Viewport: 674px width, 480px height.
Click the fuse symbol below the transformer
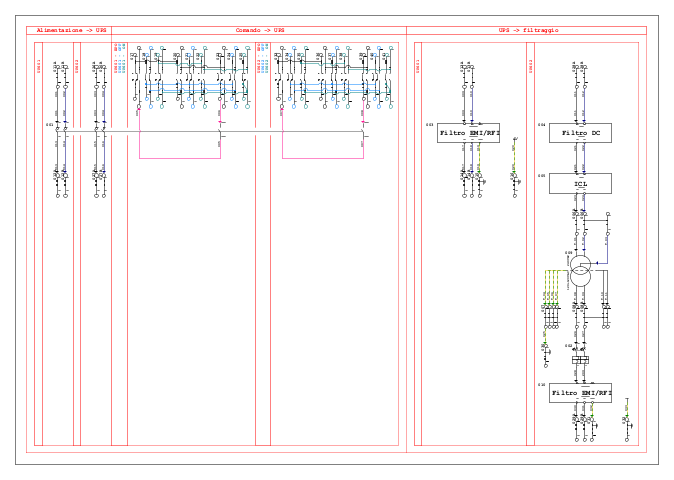coord(580,359)
